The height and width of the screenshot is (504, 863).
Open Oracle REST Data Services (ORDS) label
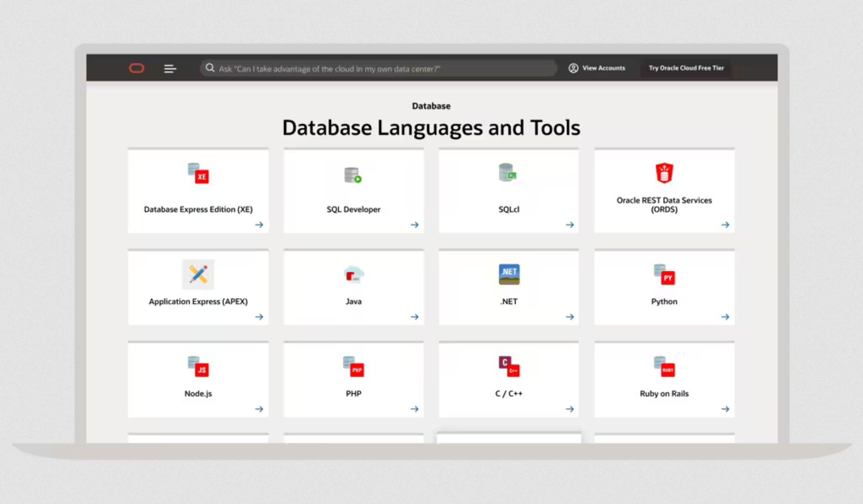click(x=664, y=205)
